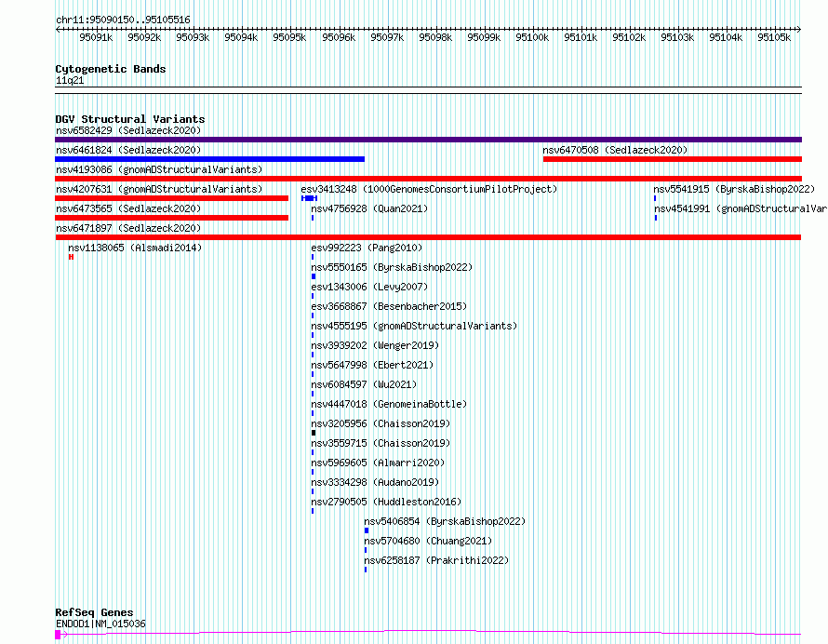Click the ruler's right-pointing arrowhead
The height and width of the screenshot is (644, 828).
pyautogui.click(x=799, y=30)
